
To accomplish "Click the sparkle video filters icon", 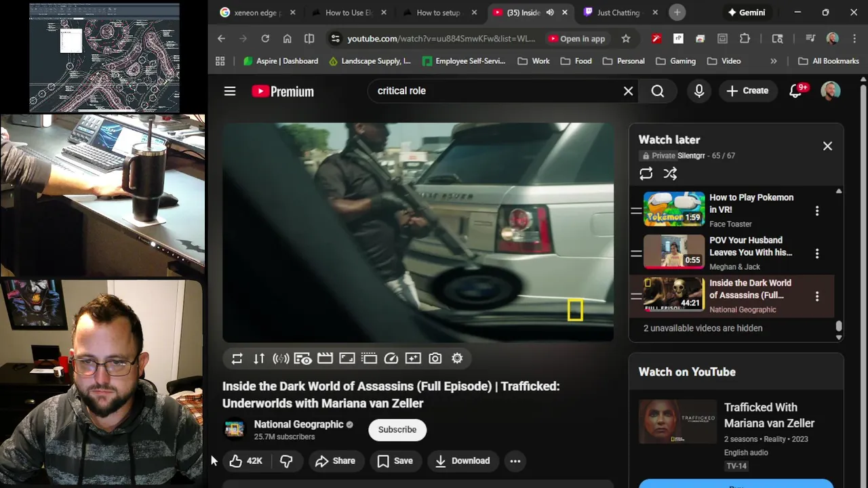I will point(413,359).
